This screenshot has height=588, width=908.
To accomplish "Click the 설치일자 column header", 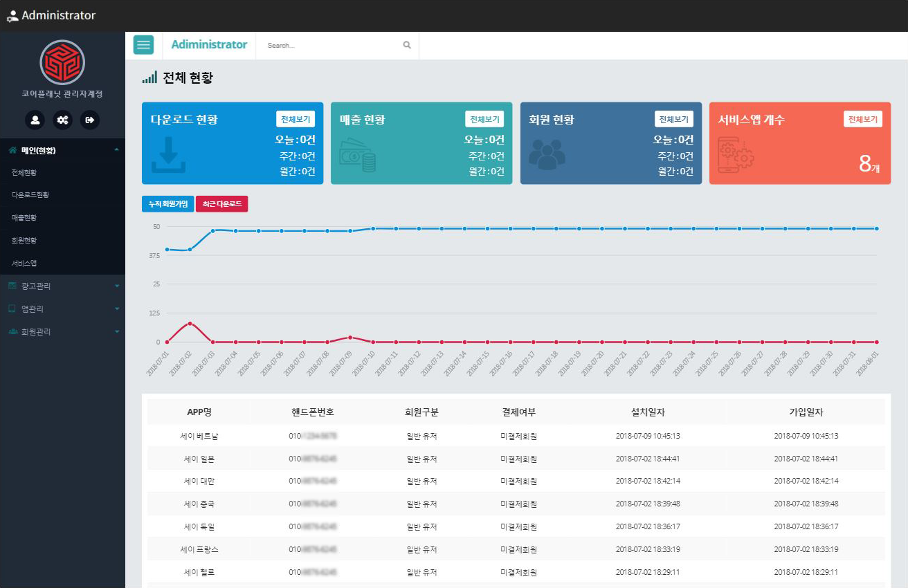I will click(x=648, y=412).
